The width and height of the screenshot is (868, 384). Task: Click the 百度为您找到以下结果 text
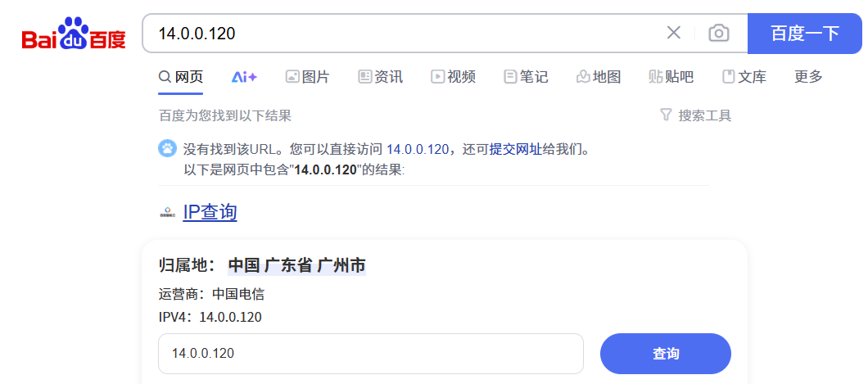224,115
